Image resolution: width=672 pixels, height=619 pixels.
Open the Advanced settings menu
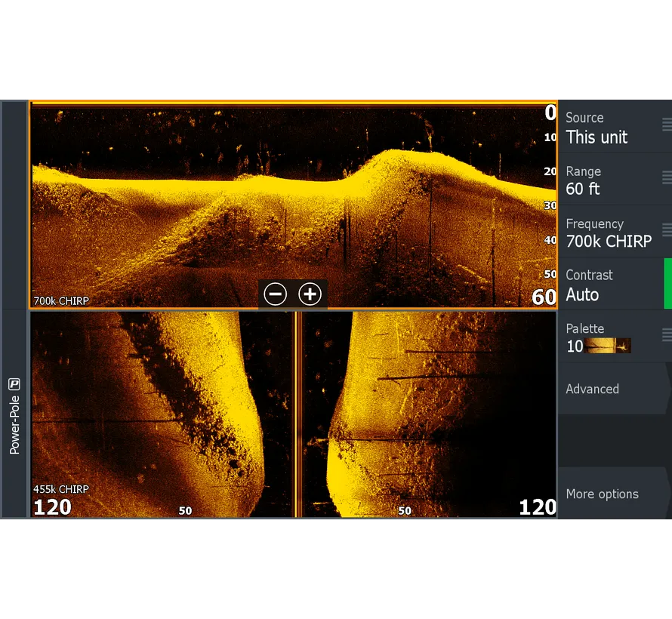592,389
